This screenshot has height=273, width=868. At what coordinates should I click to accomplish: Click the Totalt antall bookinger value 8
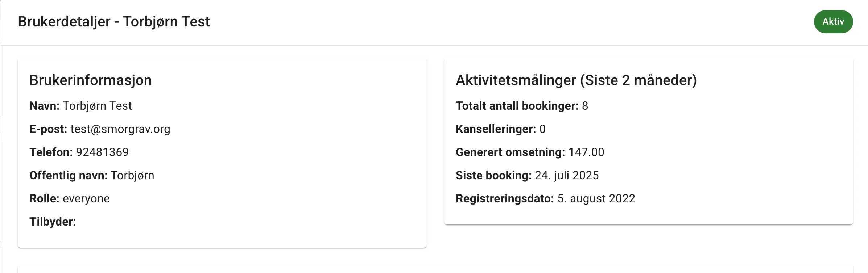pos(585,106)
